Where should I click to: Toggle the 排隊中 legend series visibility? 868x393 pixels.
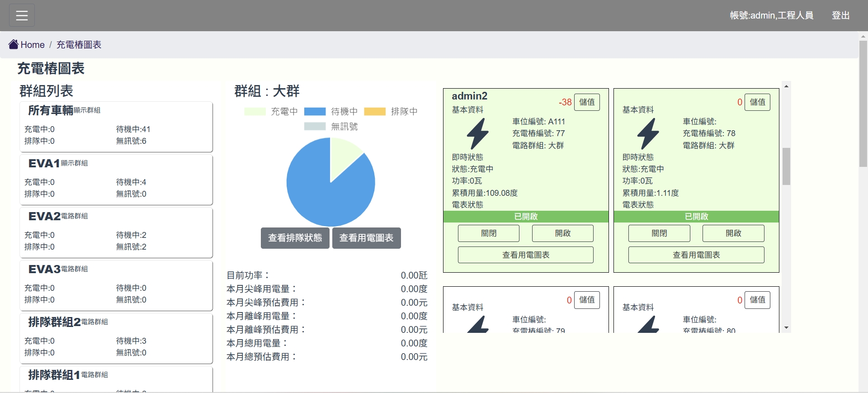pyautogui.click(x=391, y=112)
